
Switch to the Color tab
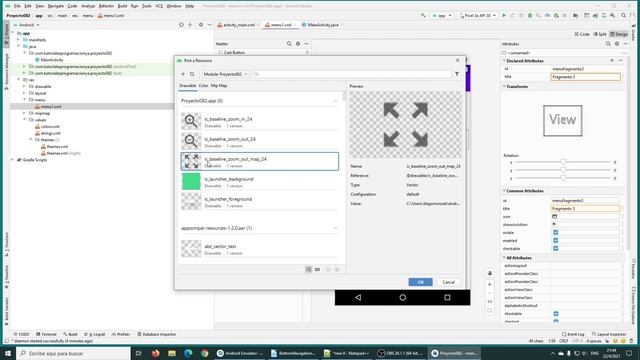click(203, 86)
